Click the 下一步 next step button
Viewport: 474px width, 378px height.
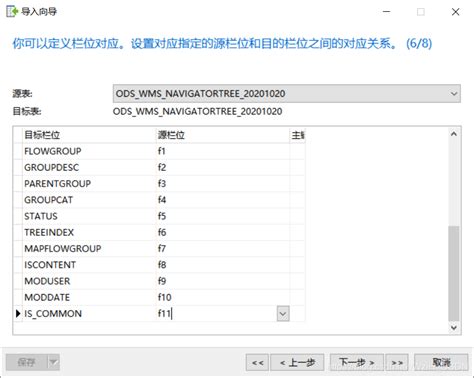point(357,362)
